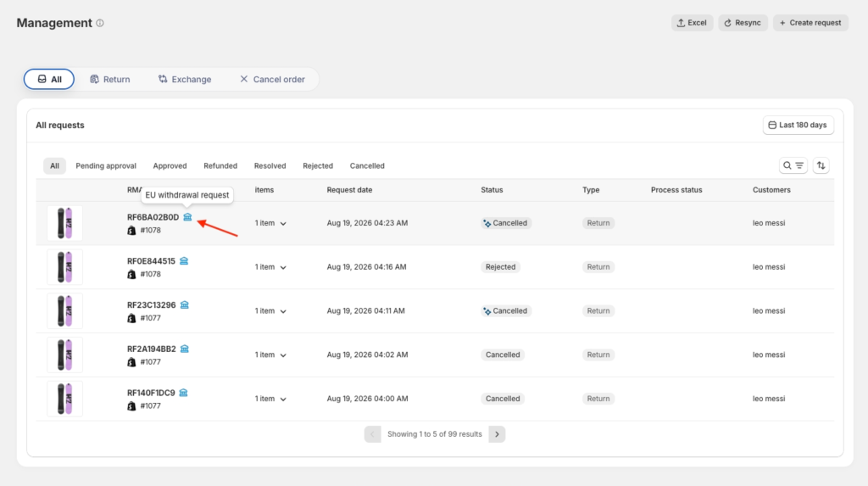Go to the next results page

[497, 434]
